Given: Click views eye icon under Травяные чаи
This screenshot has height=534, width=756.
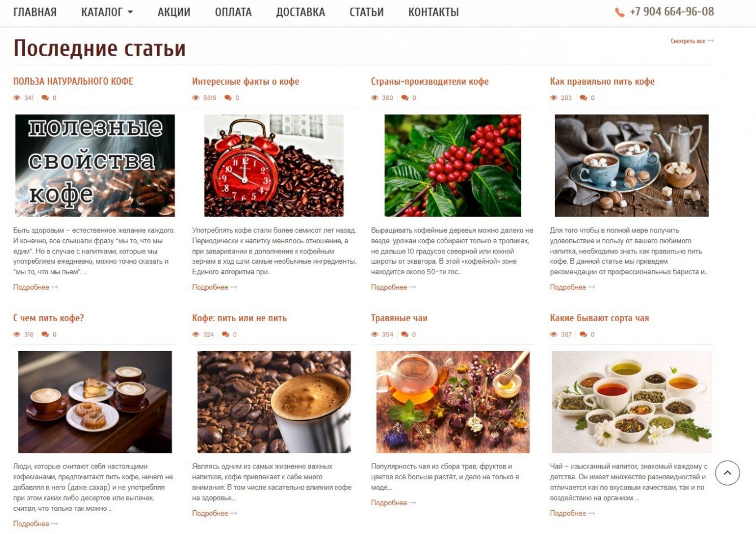Looking at the screenshot, I should click(x=375, y=335).
